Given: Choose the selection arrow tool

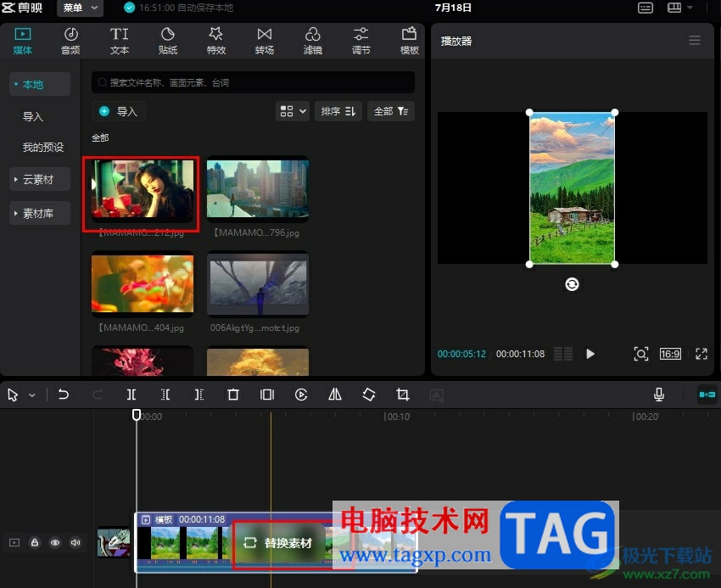Looking at the screenshot, I should point(13,395).
